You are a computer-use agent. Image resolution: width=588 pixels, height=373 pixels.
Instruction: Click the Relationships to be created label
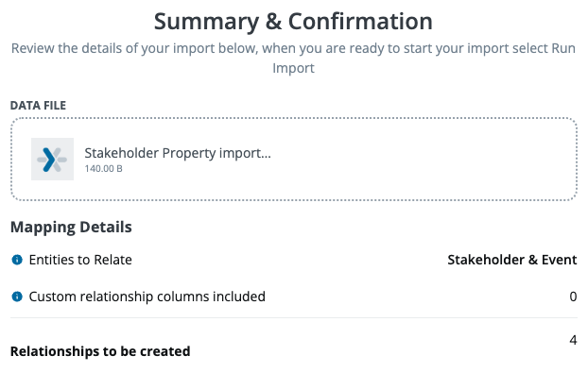100,351
